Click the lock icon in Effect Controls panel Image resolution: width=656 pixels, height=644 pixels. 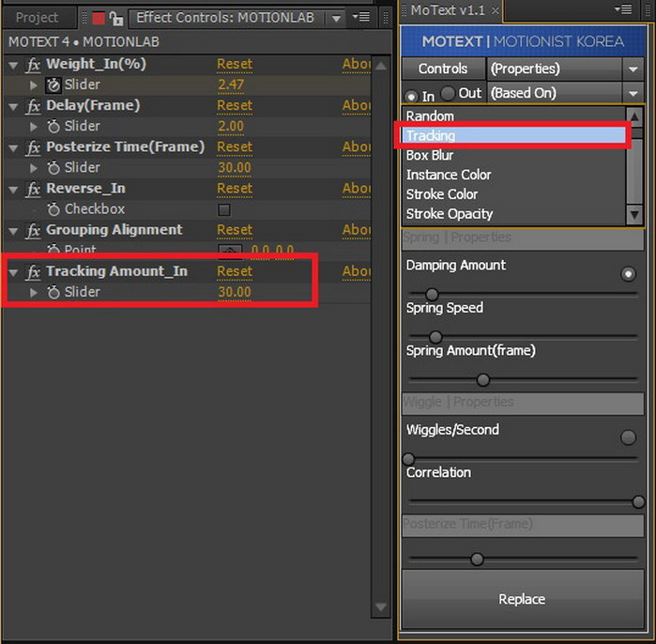pyautogui.click(x=115, y=19)
